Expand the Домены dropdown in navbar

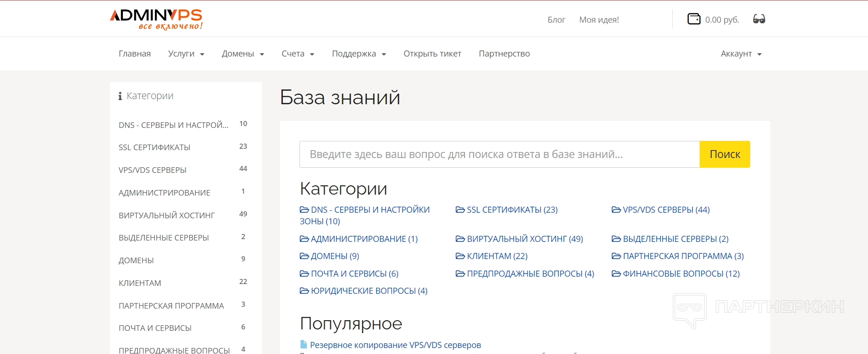point(243,54)
